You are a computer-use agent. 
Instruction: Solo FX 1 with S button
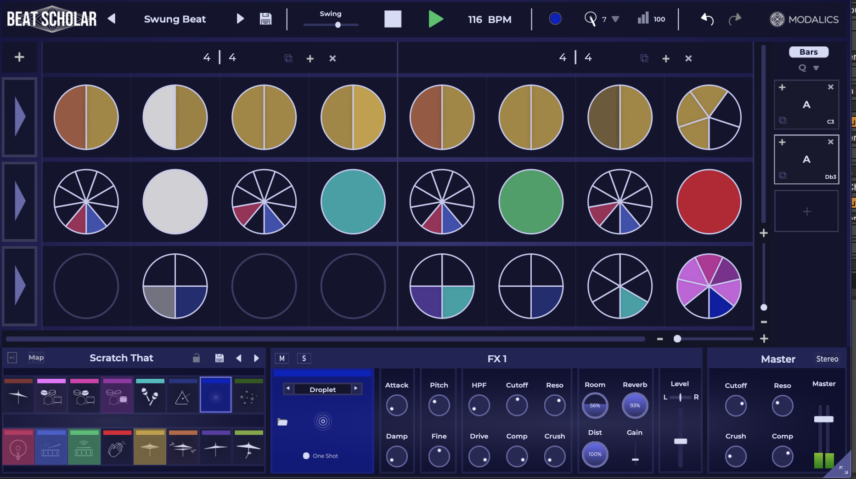pyautogui.click(x=304, y=358)
